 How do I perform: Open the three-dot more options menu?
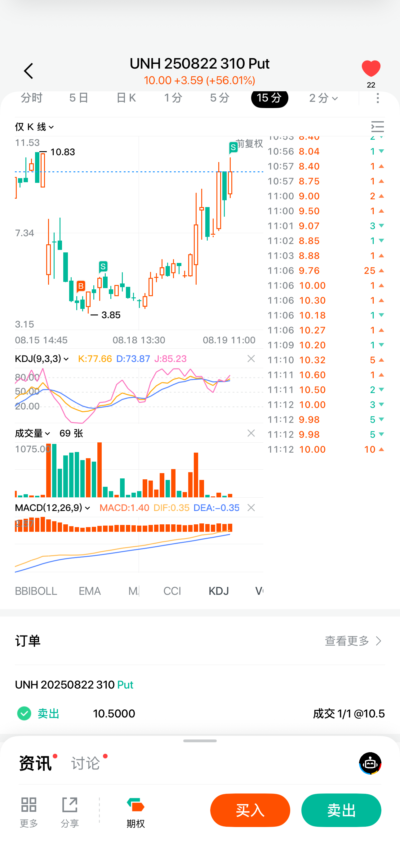click(378, 98)
